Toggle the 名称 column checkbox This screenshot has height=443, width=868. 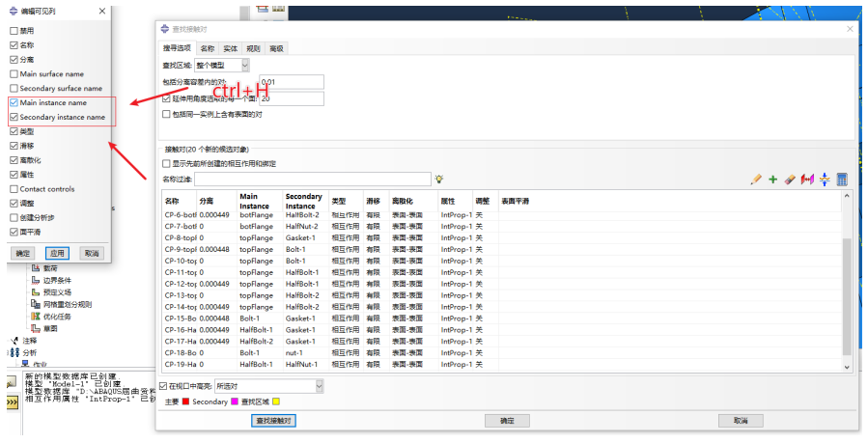[14, 45]
